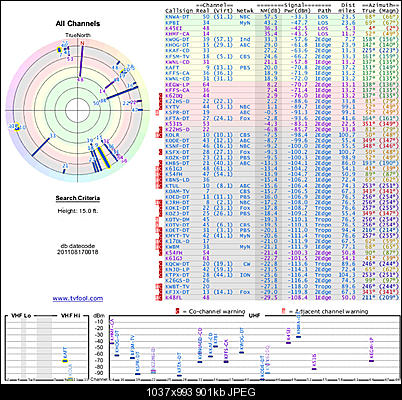Click the Search Criteria heading
The height and width of the screenshot is (400, 402).
pos(78,198)
